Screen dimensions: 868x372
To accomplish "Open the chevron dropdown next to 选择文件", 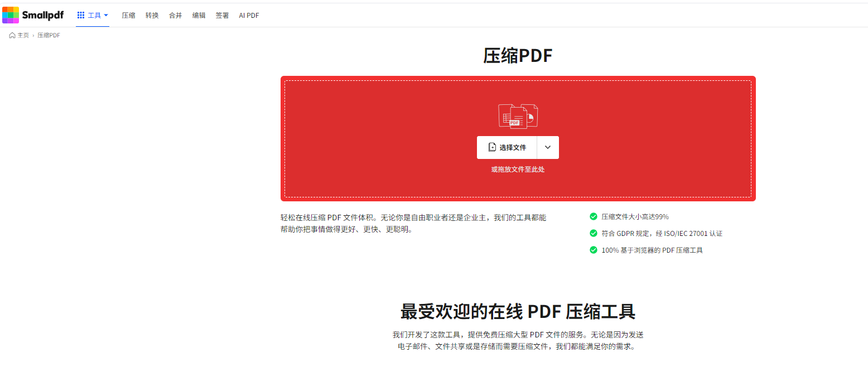I will coord(548,148).
